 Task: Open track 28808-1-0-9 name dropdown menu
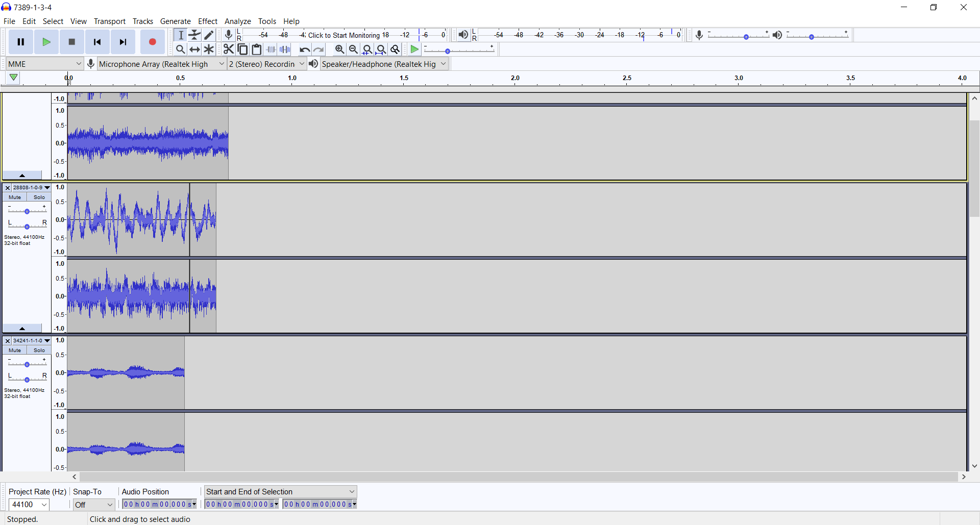[32, 188]
